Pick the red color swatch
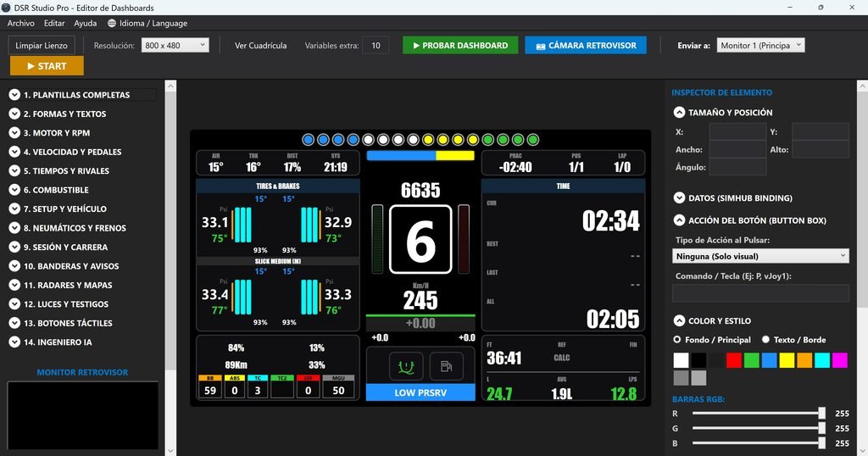The height and width of the screenshot is (456, 868). [734, 360]
